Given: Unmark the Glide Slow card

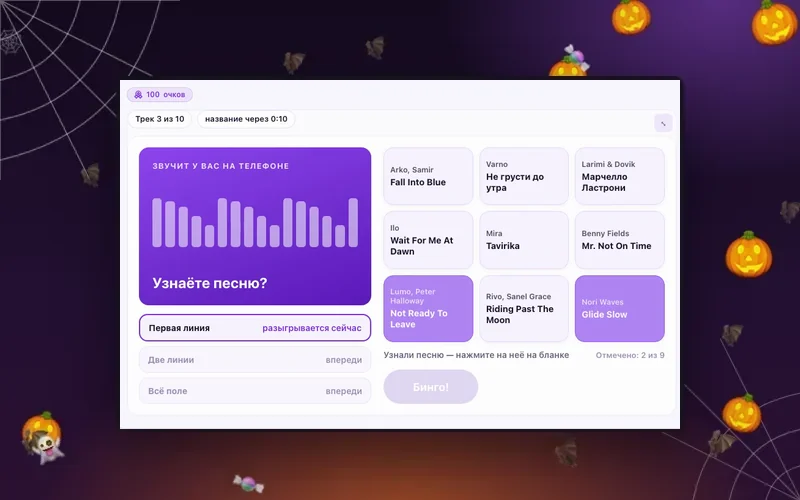Looking at the screenshot, I should [x=619, y=309].
